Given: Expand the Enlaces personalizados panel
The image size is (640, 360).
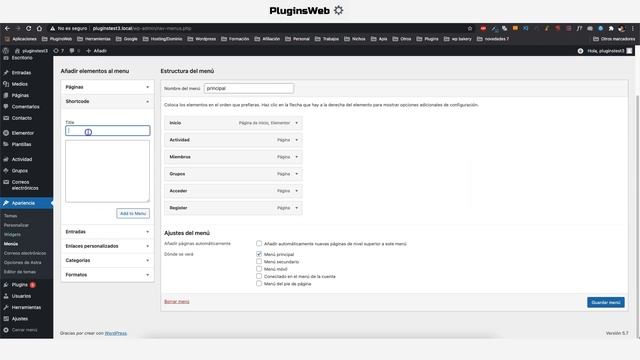Looking at the screenshot, I should point(107,246).
